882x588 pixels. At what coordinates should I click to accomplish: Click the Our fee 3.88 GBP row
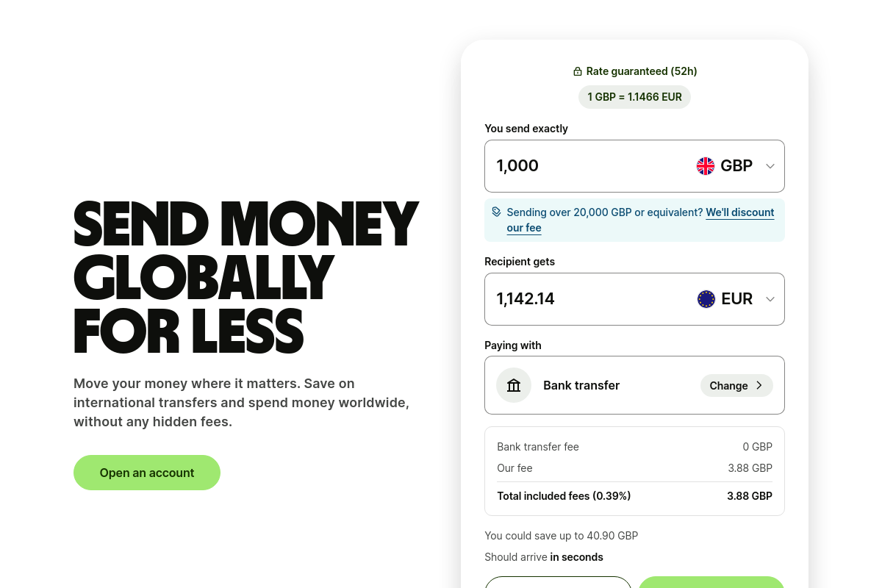(x=634, y=468)
